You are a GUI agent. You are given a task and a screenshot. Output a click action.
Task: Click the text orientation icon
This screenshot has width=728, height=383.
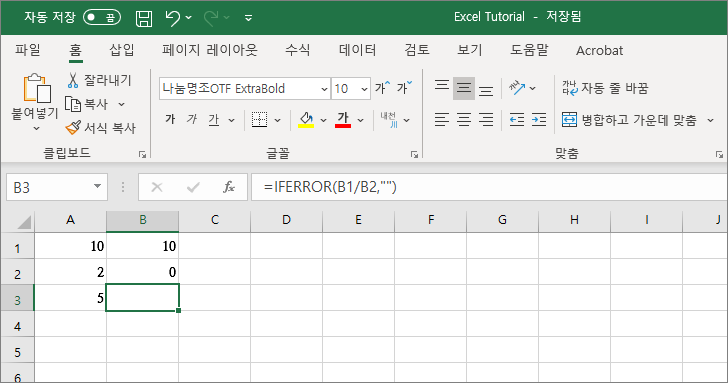(517, 88)
